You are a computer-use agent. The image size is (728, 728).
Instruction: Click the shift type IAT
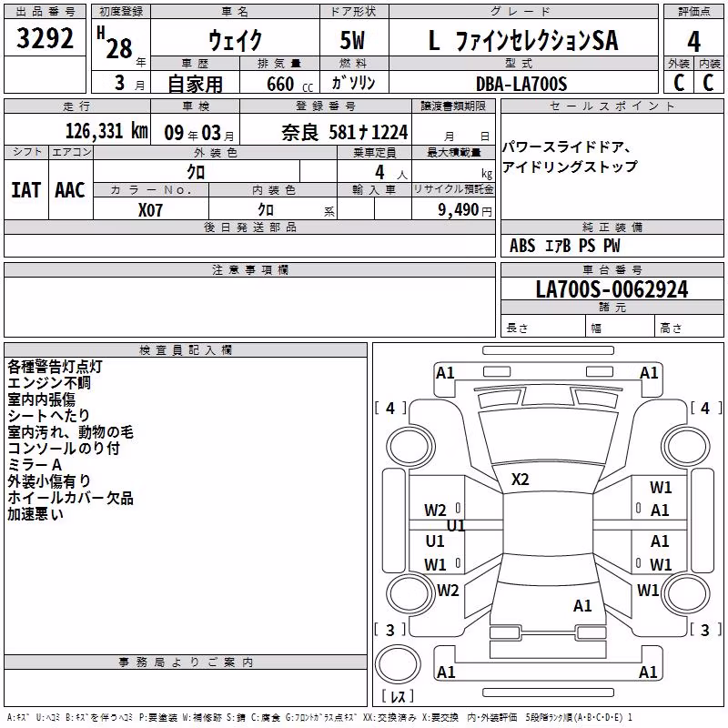[x=26, y=190]
